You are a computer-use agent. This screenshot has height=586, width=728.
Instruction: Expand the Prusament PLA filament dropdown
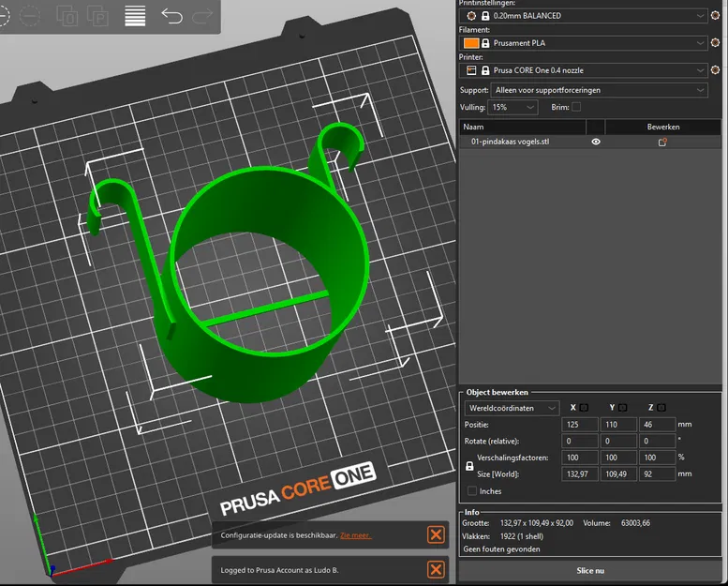[x=584, y=43]
